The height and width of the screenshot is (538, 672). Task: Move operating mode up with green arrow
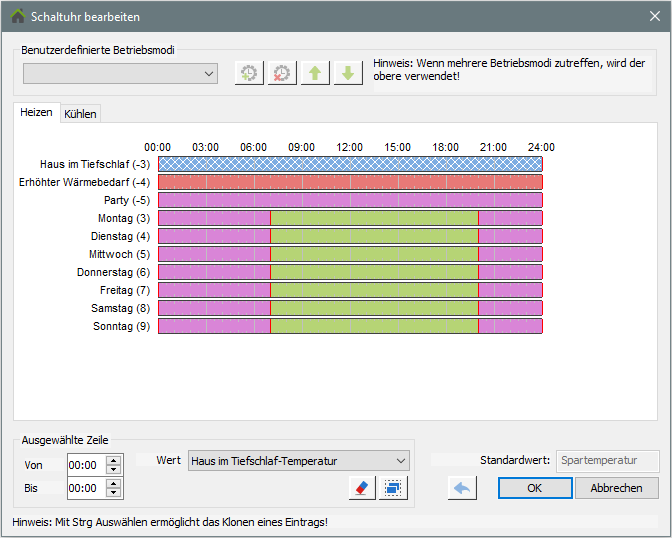click(315, 73)
